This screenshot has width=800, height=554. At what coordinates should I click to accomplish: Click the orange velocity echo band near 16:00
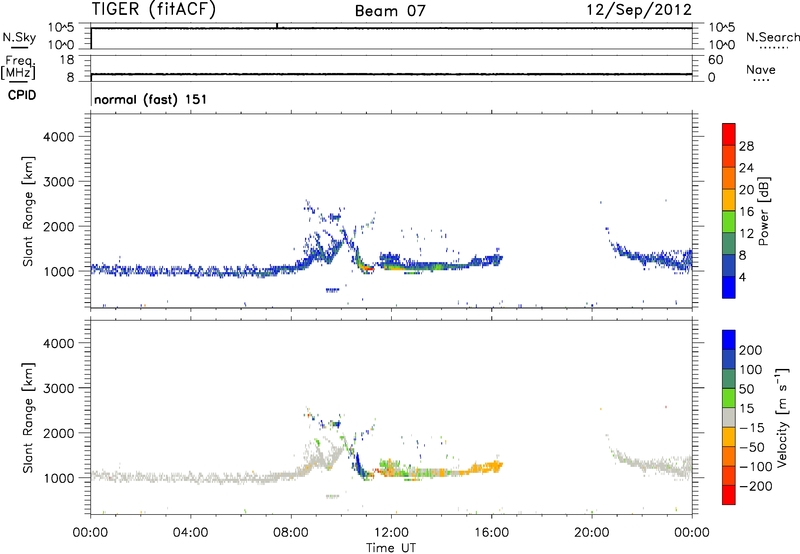click(485, 467)
